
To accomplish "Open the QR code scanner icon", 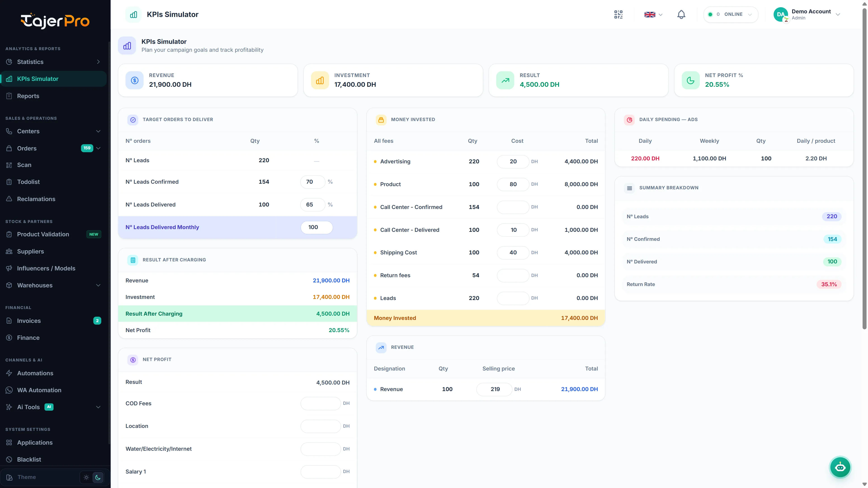I will click(618, 14).
